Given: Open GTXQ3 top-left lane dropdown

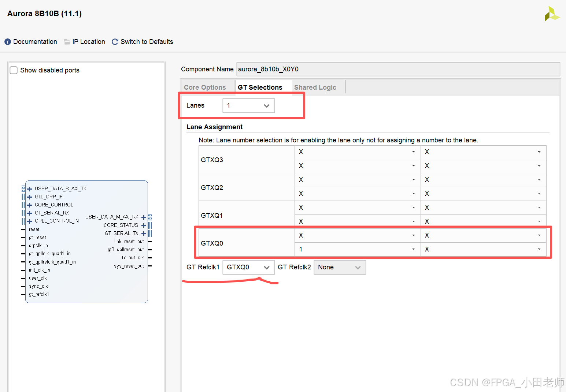Looking at the screenshot, I should [x=358, y=152].
